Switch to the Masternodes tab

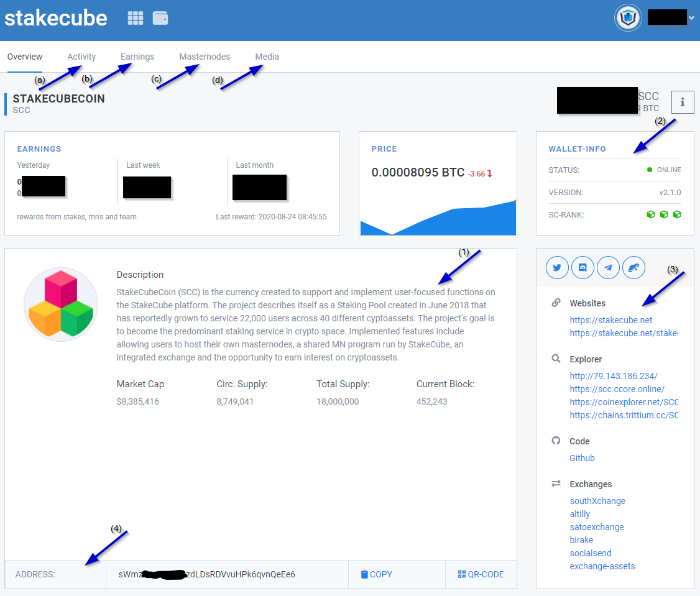coord(205,57)
